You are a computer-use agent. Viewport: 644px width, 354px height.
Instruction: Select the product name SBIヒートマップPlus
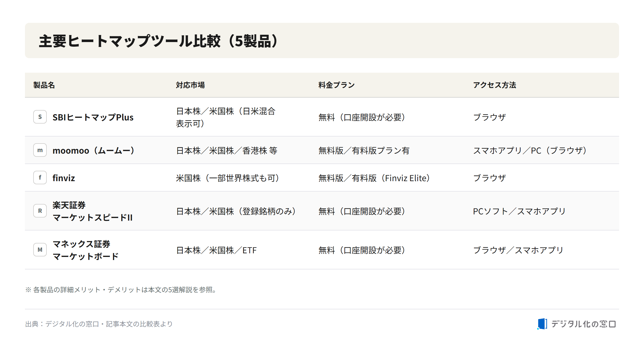tap(93, 117)
